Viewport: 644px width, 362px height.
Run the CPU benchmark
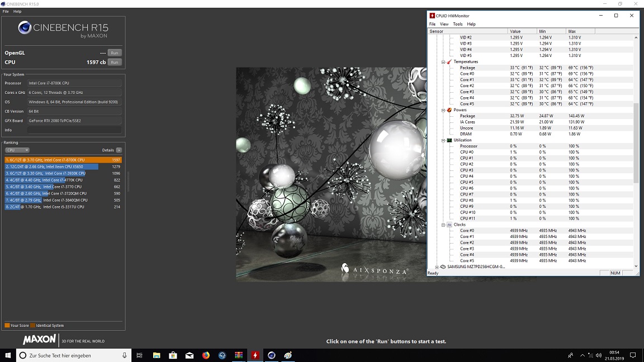pyautogui.click(x=115, y=63)
